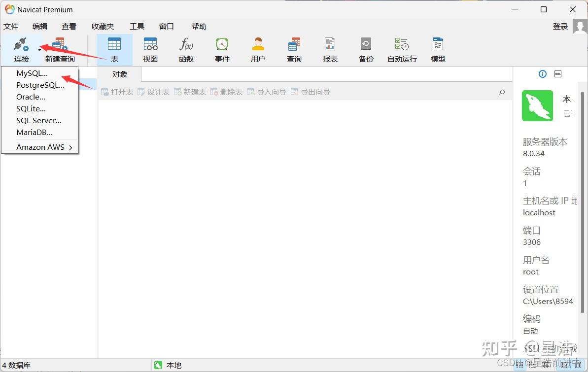This screenshot has height=372, width=588.
Task: Open the 文件 (File) menu
Action: coord(11,26)
